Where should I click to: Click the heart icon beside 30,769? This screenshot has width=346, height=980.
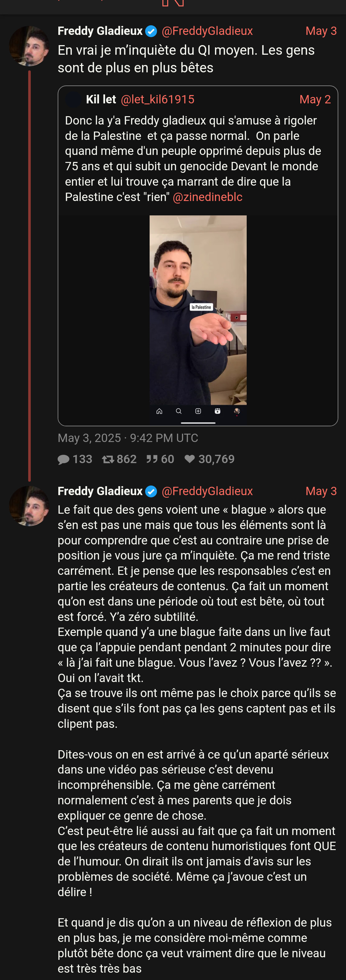tap(190, 459)
